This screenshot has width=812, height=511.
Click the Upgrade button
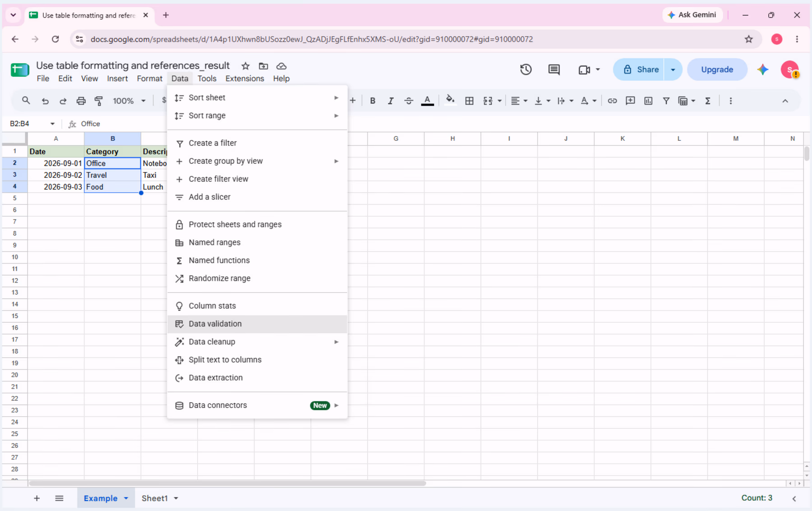717,70
